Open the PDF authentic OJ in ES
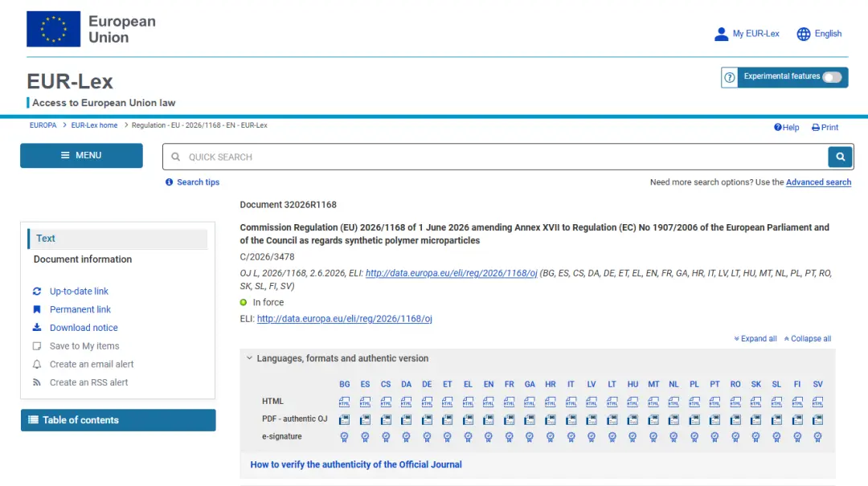 (x=365, y=419)
